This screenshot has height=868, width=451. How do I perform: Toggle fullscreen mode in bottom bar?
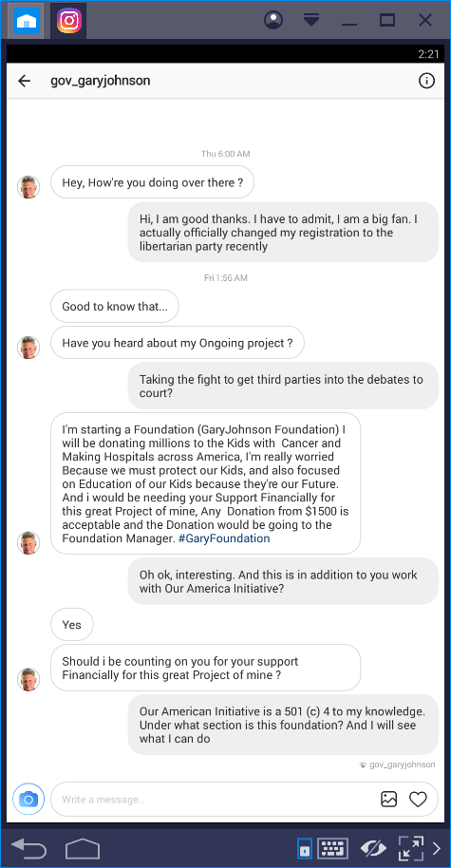[x=410, y=848]
